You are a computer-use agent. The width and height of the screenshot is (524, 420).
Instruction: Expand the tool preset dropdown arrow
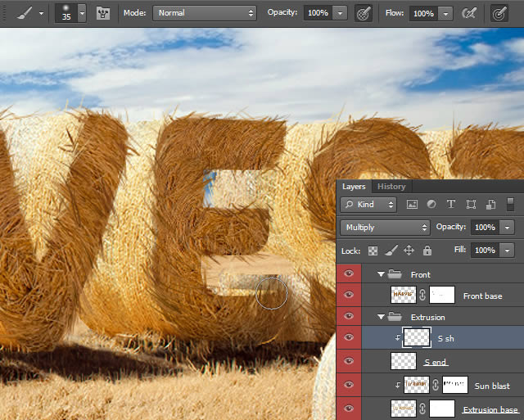pos(42,13)
